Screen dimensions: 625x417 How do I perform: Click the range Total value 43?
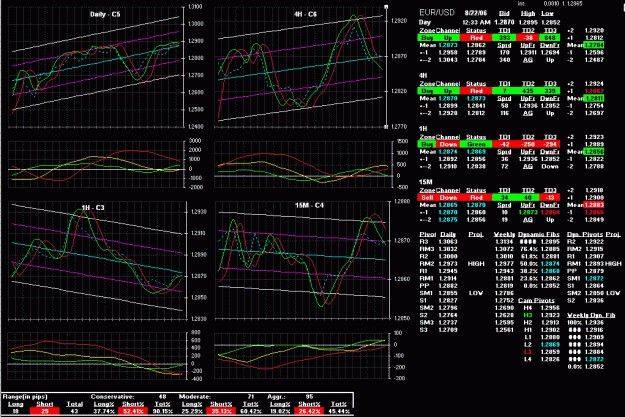click(x=74, y=411)
